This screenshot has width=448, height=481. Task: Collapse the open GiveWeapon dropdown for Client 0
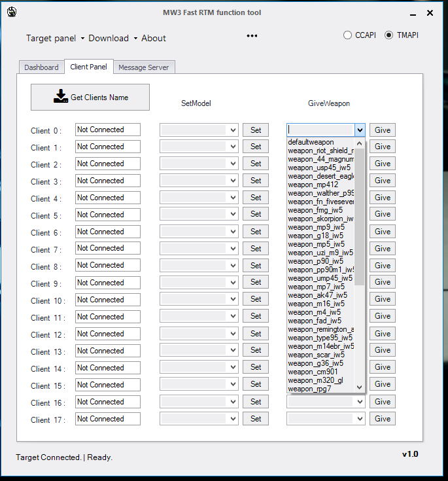pyautogui.click(x=360, y=130)
